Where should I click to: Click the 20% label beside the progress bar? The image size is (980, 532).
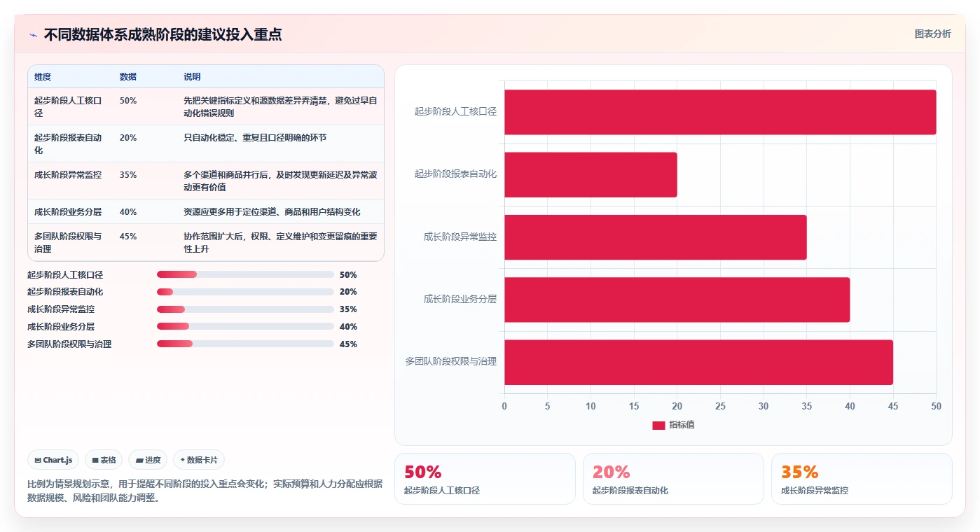pyautogui.click(x=348, y=292)
